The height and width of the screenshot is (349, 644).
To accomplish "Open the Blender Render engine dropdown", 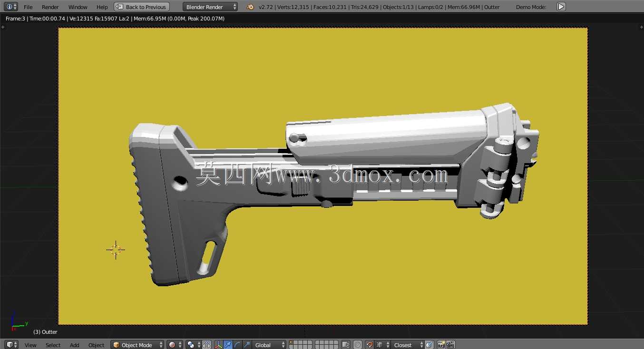I will tap(210, 7).
